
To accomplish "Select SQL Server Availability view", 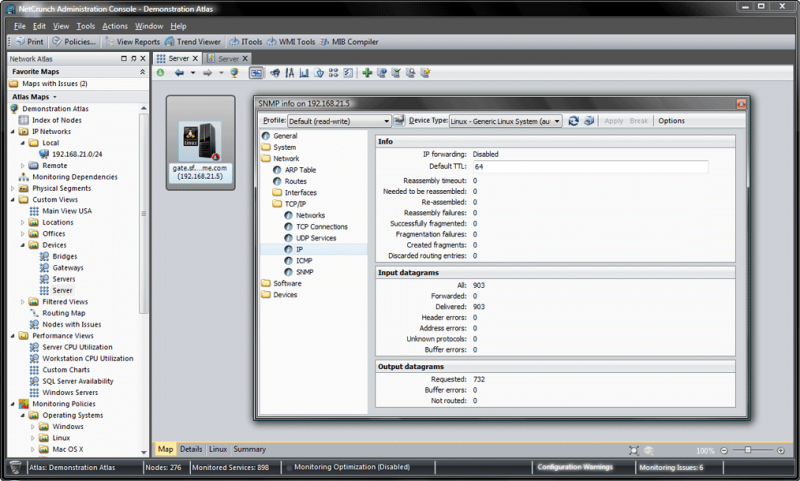I will click(x=78, y=381).
